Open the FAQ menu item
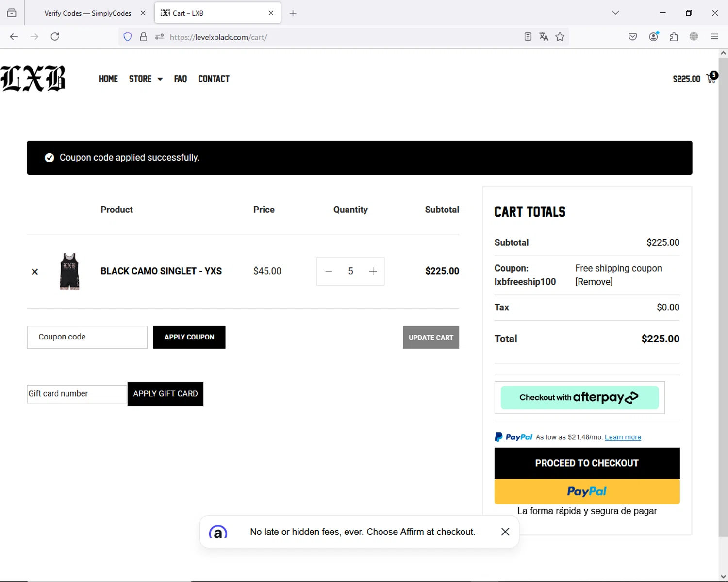This screenshot has height=582, width=728. coord(181,79)
